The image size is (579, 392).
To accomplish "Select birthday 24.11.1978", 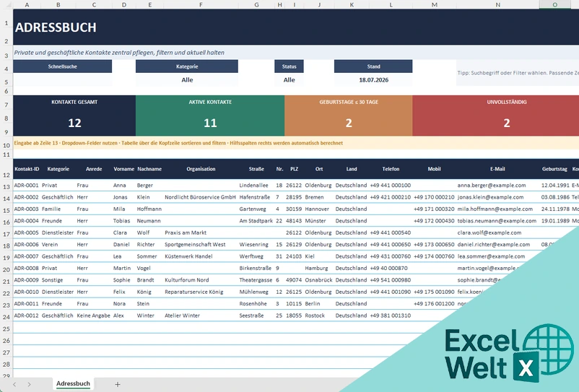I will click(x=554, y=209).
